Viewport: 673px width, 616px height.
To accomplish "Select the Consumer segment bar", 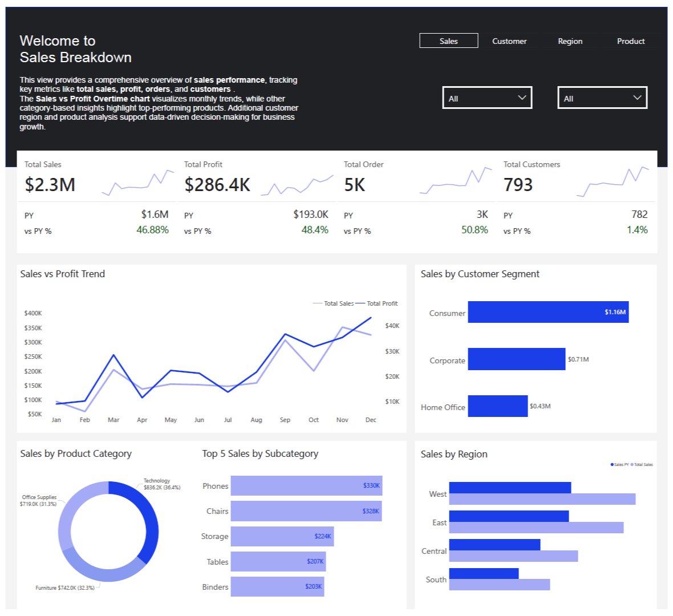I will click(548, 313).
